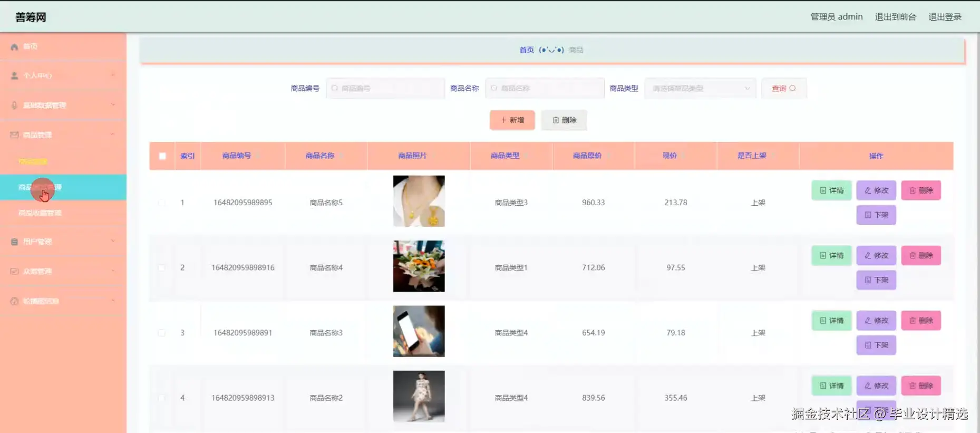Focus the 商品名称 input field

[545, 89]
